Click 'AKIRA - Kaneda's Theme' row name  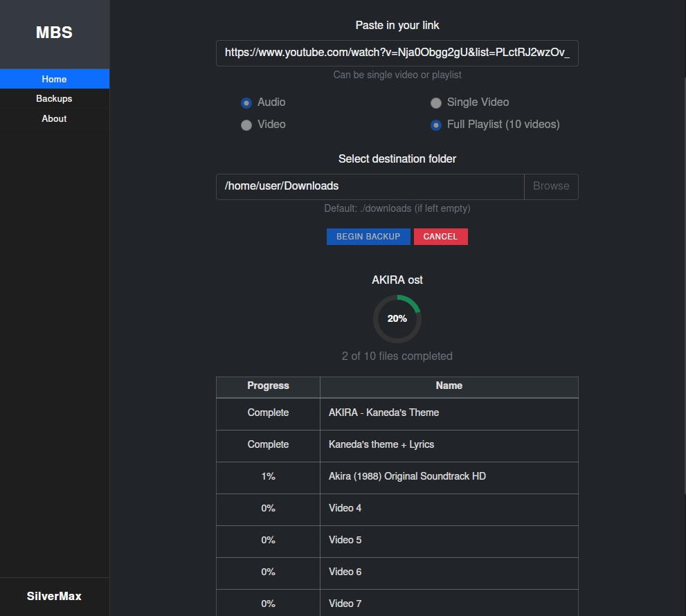(x=383, y=413)
